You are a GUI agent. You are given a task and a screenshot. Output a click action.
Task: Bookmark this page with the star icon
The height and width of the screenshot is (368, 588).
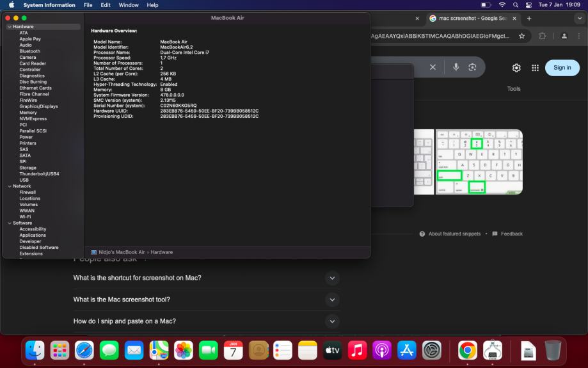(521, 36)
